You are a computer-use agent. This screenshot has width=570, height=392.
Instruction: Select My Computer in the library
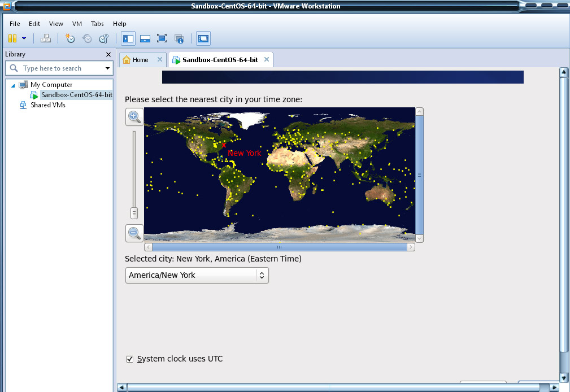point(51,85)
